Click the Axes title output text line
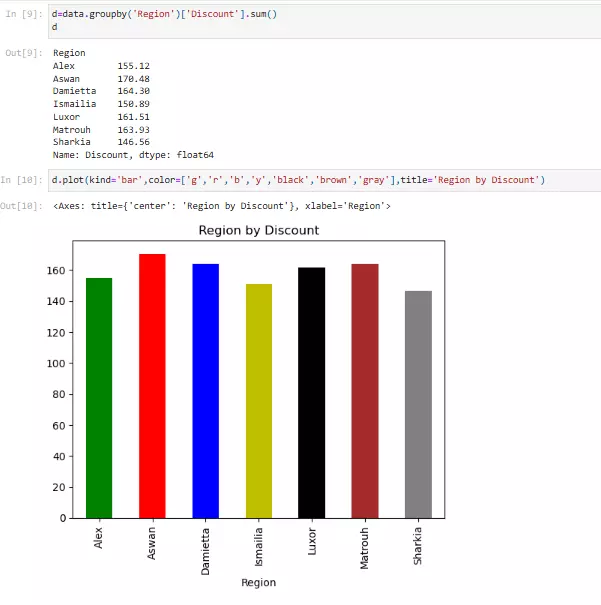Viewport: 601px width, 605px height. coord(222,206)
